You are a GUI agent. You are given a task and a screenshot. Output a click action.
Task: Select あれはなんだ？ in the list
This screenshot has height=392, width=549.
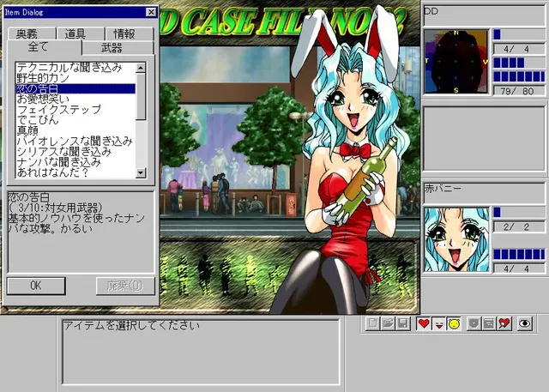(x=75, y=172)
